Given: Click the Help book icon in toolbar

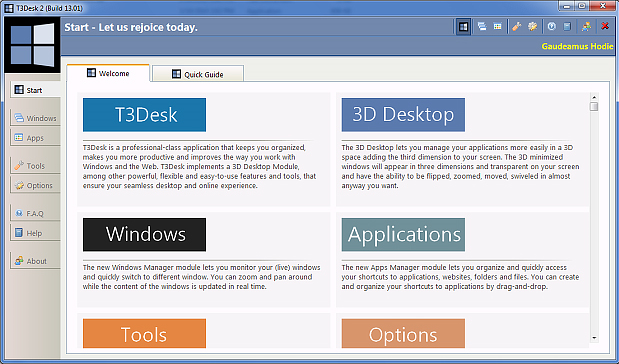Looking at the screenshot, I should click(567, 26).
